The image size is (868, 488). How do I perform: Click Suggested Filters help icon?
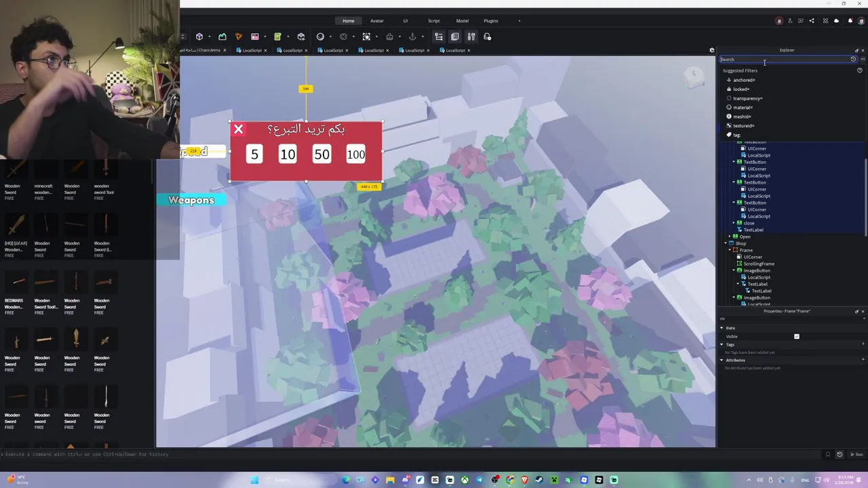pos(860,70)
